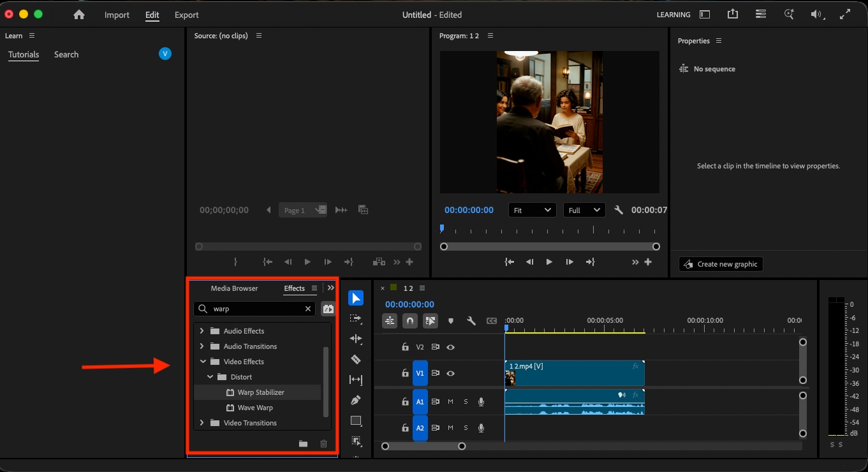868x472 pixels.
Task: Switch to the Media Browser tab
Action: tap(234, 288)
